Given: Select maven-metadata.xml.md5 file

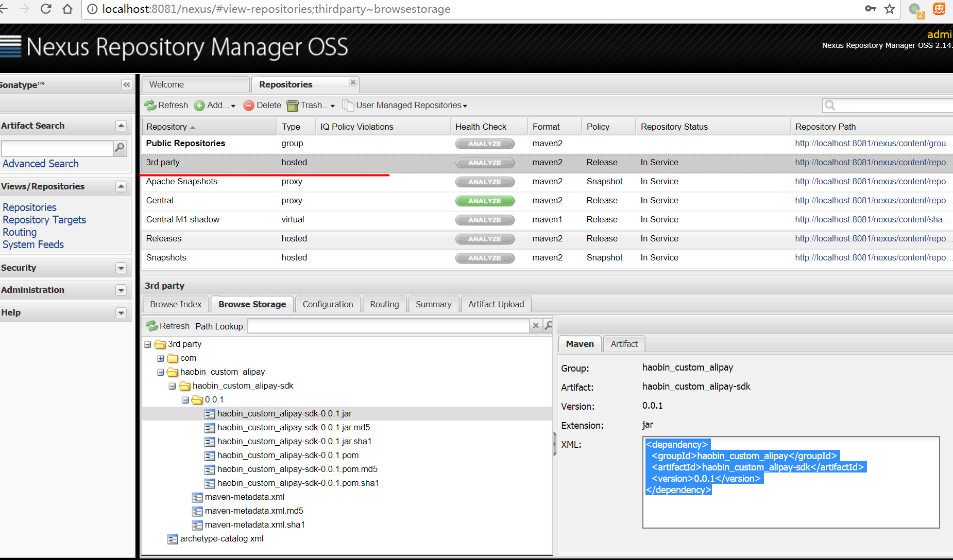Looking at the screenshot, I should pos(254,511).
